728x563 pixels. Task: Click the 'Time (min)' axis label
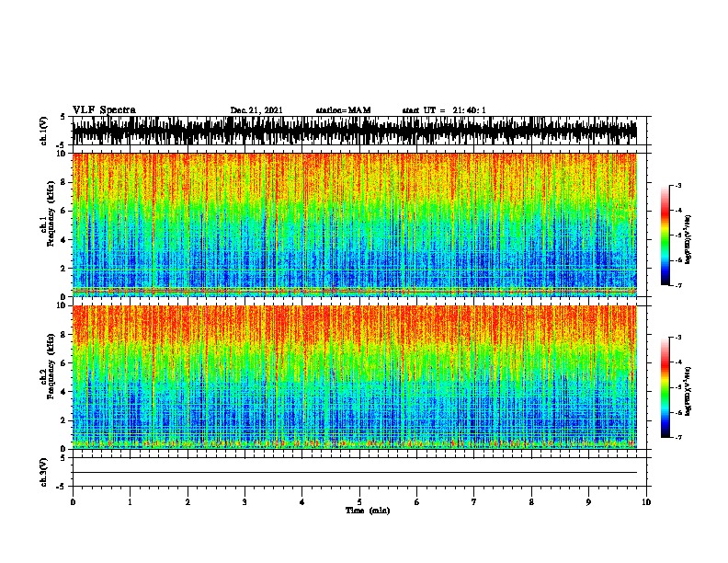point(368,511)
